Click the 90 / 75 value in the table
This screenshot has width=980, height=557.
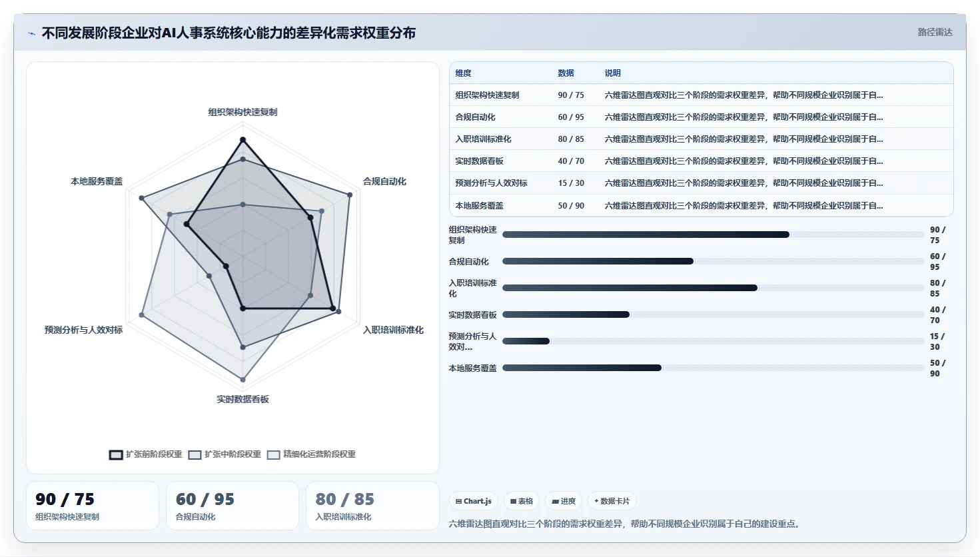pos(571,95)
